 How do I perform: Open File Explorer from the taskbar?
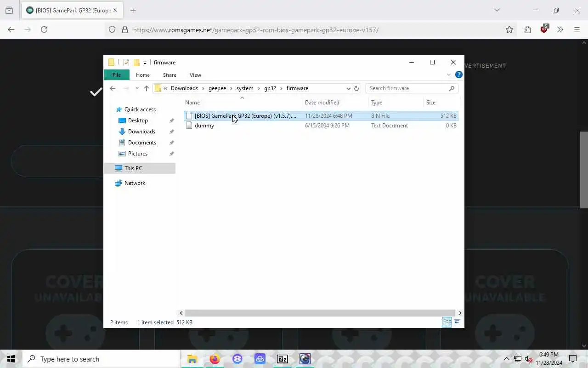[x=192, y=359]
